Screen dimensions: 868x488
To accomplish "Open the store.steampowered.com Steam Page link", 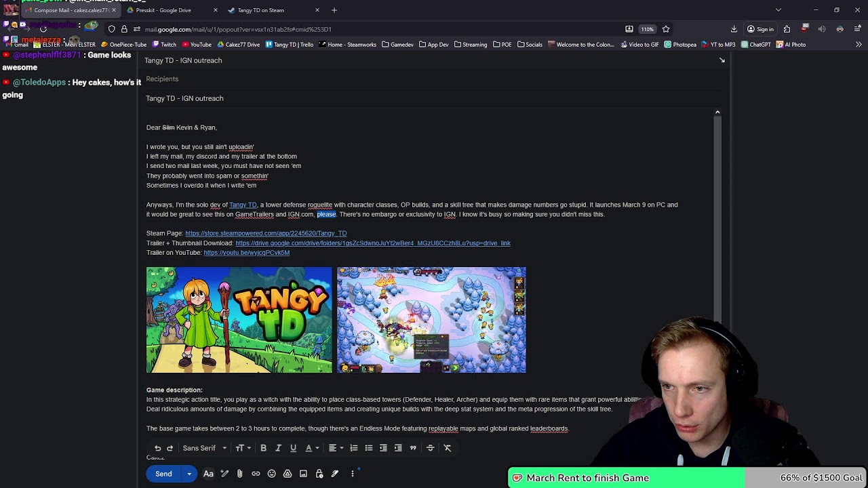I will click(x=266, y=233).
